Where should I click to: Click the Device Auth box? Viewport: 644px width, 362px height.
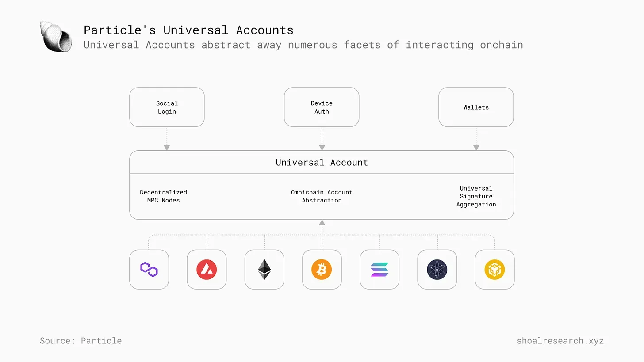point(322,107)
